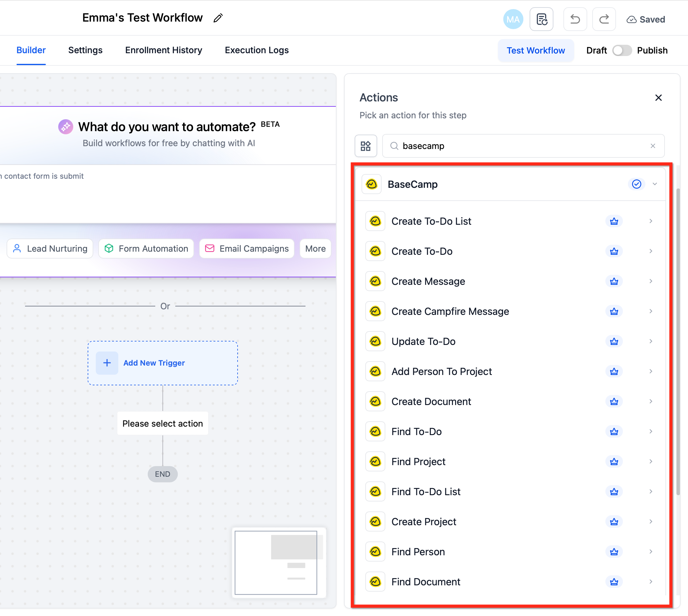This screenshot has width=688, height=616.
Task: Click the Actions panel vertical scrollbar
Action: [x=678, y=342]
